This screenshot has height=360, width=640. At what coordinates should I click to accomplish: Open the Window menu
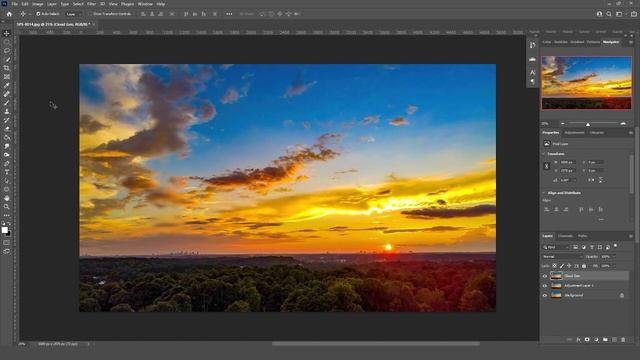[145, 4]
